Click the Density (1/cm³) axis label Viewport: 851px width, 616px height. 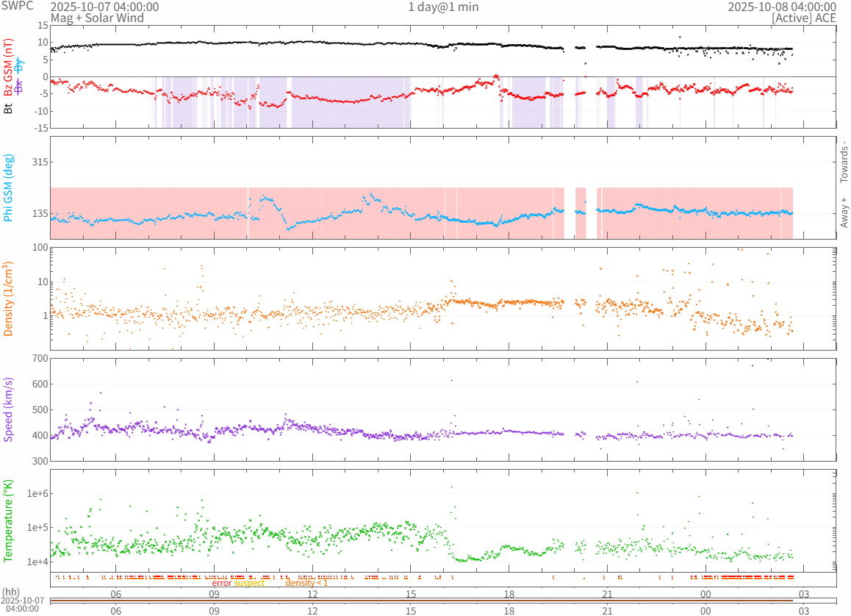[9, 298]
